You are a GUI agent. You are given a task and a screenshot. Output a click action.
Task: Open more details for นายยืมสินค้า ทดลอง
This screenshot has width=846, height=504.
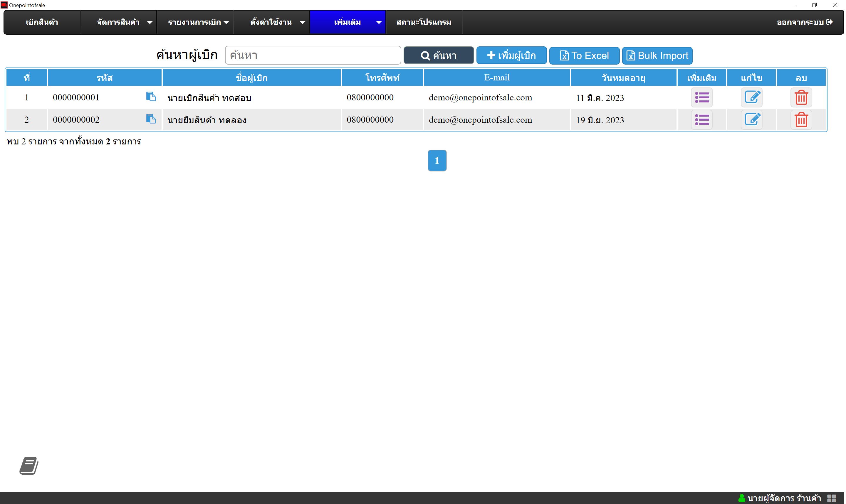coord(701,120)
